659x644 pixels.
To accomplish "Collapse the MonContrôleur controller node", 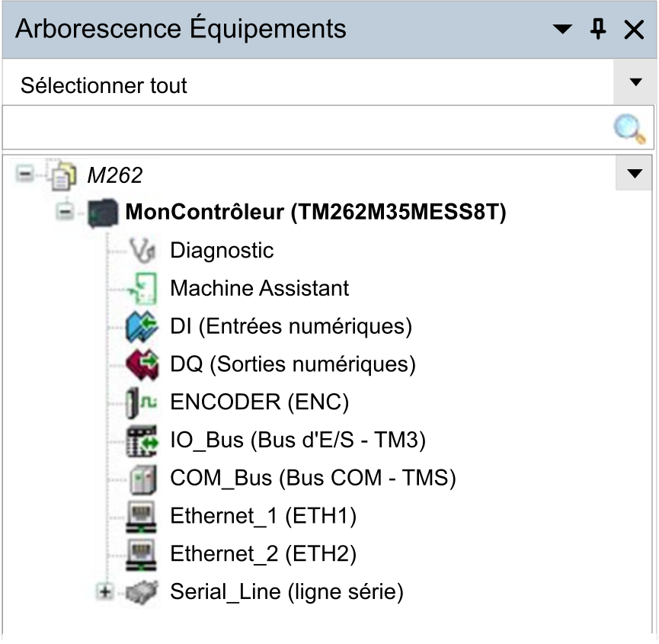I will click(66, 211).
